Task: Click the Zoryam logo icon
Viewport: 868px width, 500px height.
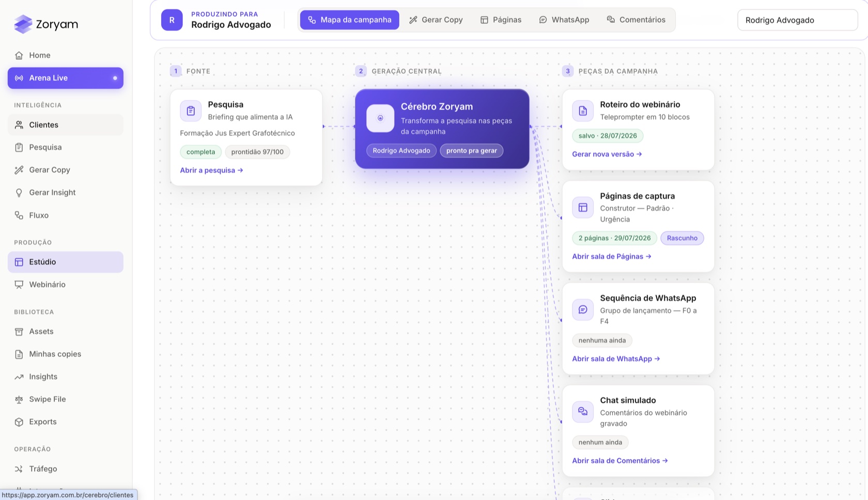Action: (x=23, y=24)
